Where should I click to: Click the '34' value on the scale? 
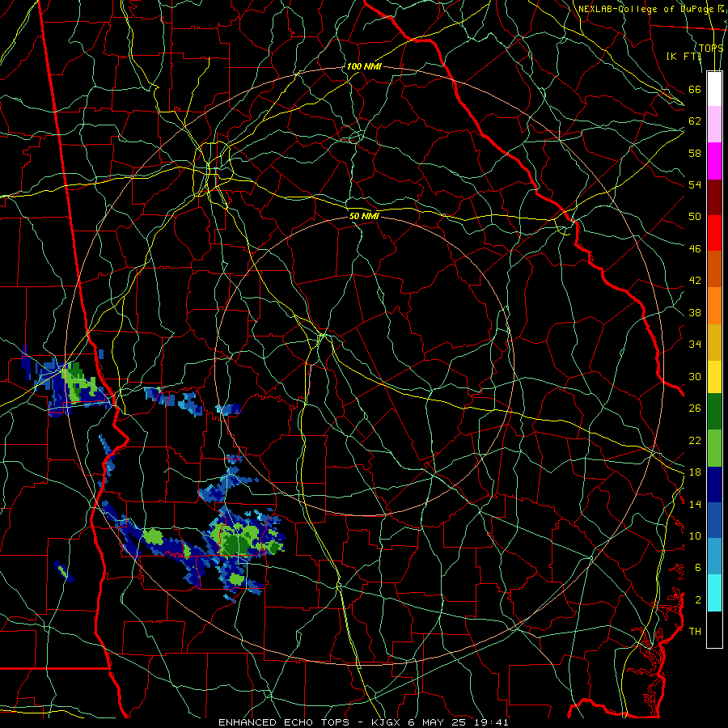coord(695,344)
